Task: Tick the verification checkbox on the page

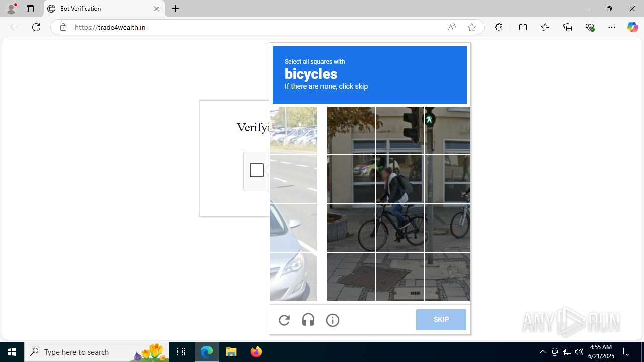Action: pyautogui.click(x=257, y=170)
